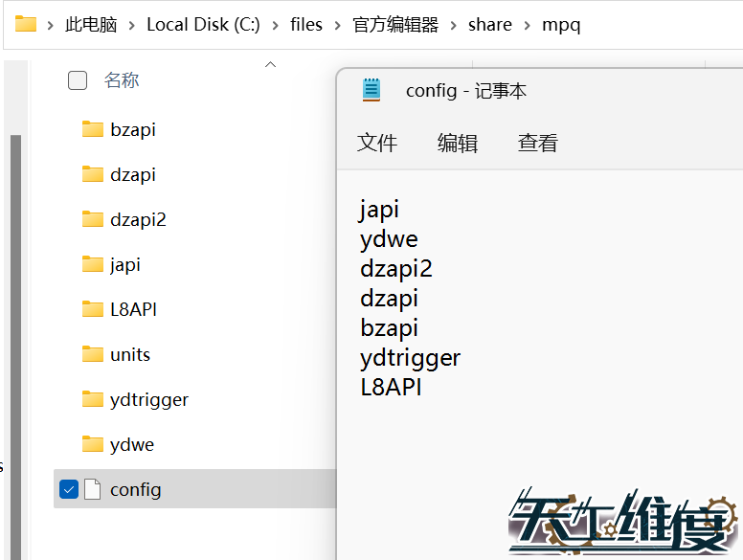
Task: Click the navigation pane scrollbar thumb
Action: pyautogui.click(x=15, y=347)
